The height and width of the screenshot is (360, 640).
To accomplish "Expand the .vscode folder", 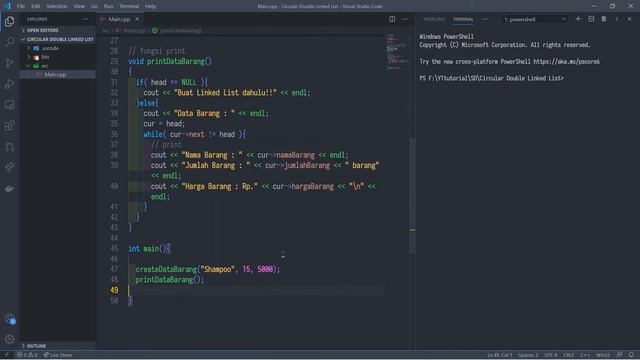I will [x=58, y=48].
